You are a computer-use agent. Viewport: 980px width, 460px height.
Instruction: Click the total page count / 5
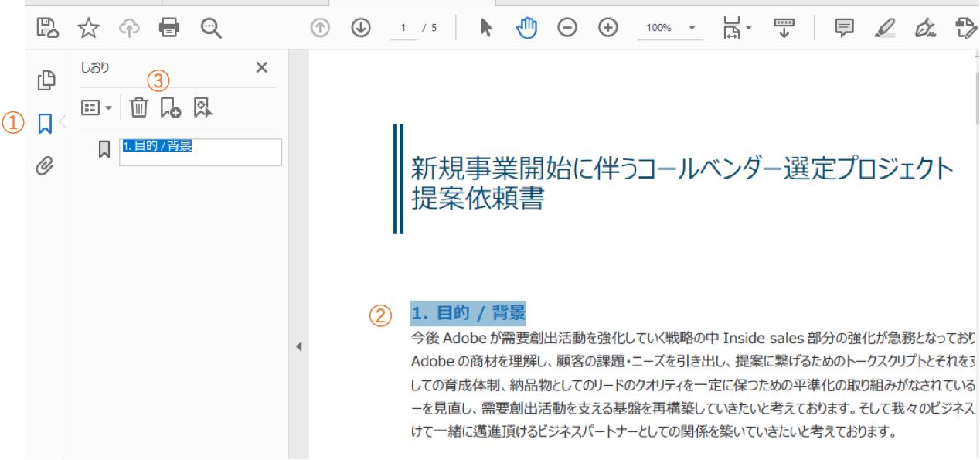430,28
